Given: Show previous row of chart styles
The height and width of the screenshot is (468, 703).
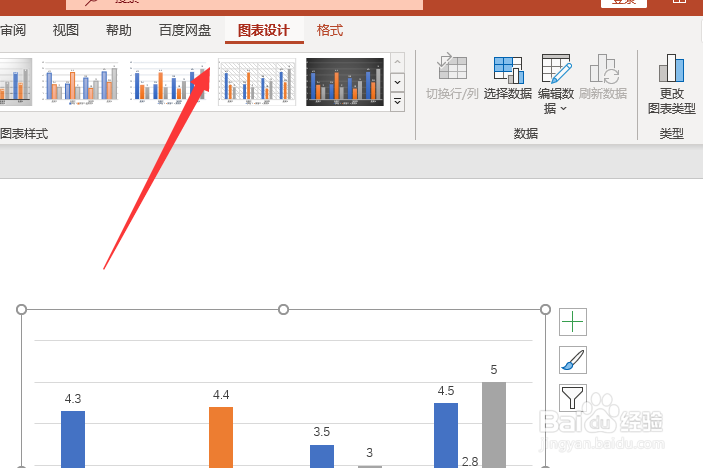Looking at the screenshot, I should (397, 63).
